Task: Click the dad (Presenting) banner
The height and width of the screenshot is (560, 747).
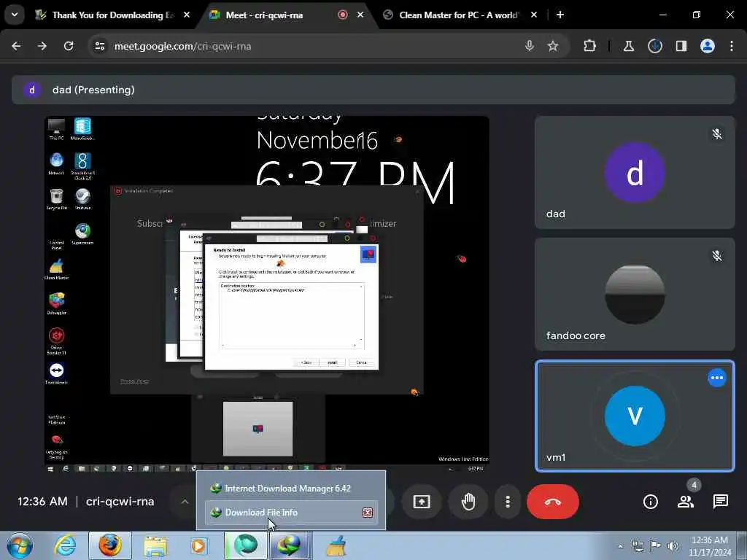Action: pyautogui.click(x=373, y=90)
